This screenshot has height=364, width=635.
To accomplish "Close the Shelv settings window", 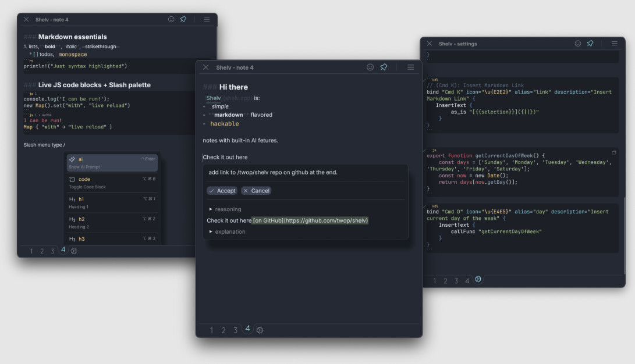I will pos(430,43).
